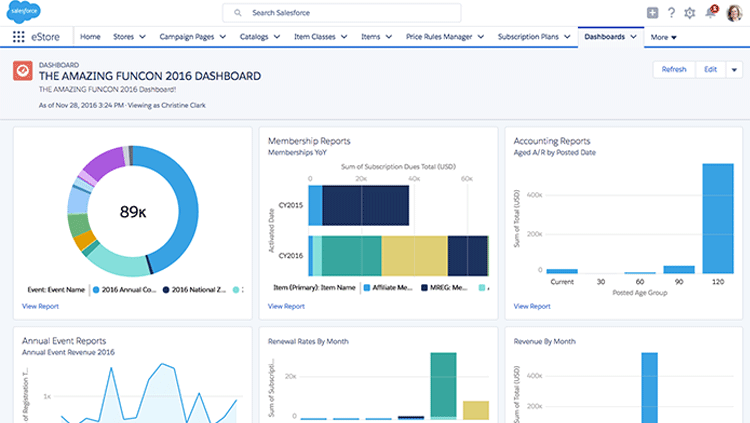Open View Report under Accounting Reports
750x423 pixels.
coord(531,306)
